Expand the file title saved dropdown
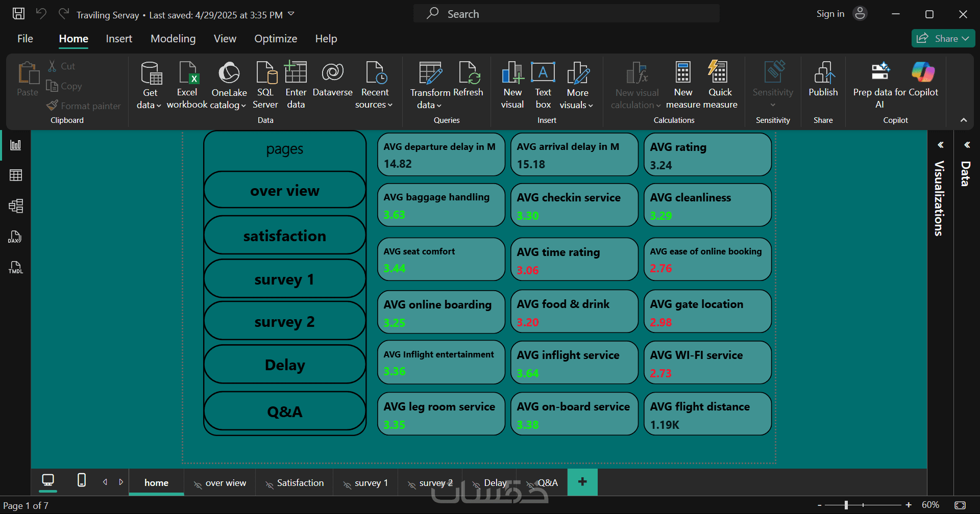980x514 pixels. coord(291,14)
